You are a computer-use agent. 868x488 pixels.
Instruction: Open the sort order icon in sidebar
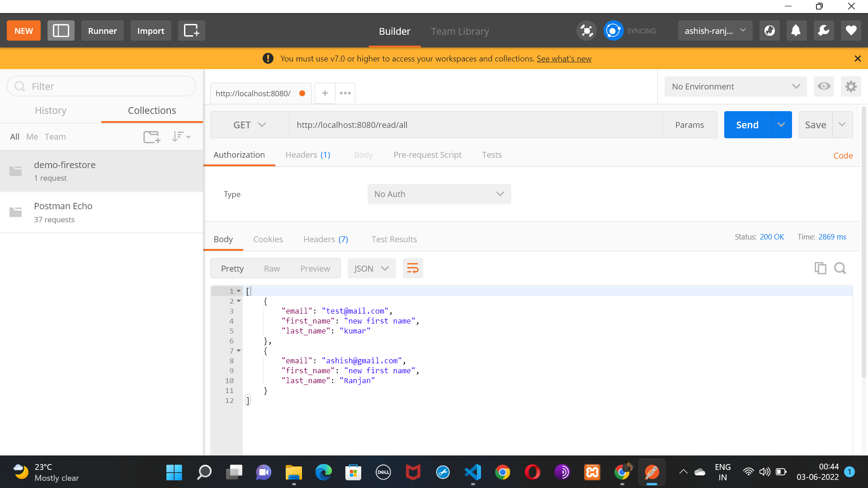pyautogui.click(x=180, y=136)
